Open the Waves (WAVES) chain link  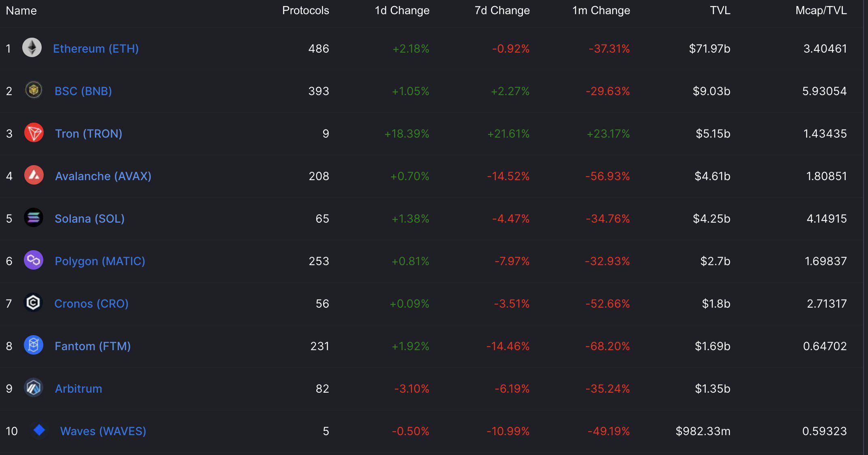point(103,431)
